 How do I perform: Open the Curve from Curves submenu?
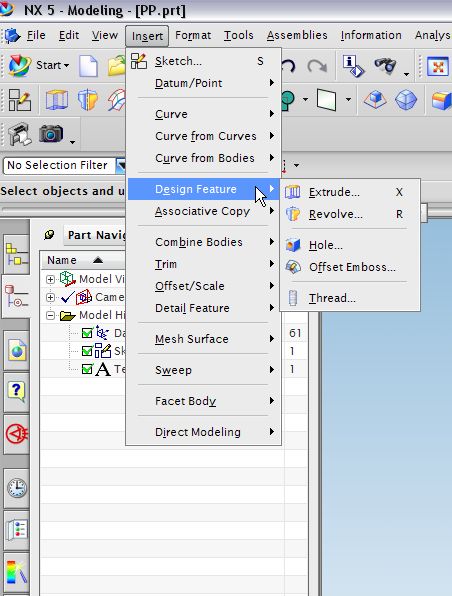203,136
